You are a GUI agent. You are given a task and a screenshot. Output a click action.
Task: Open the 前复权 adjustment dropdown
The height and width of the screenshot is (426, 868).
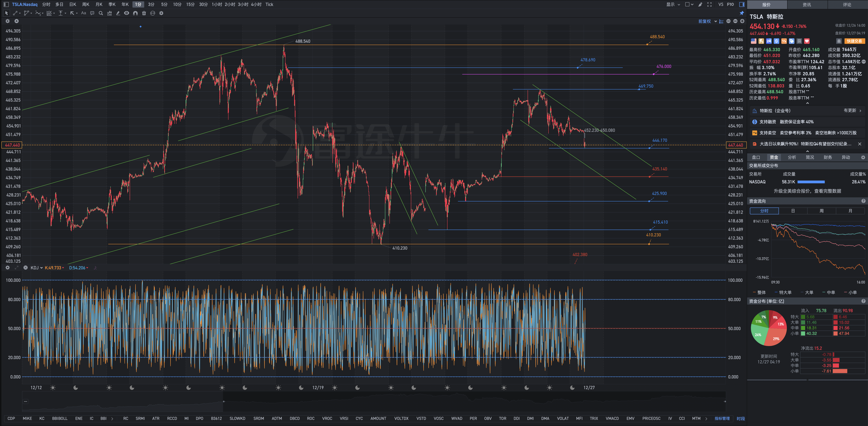click(707, 21)
